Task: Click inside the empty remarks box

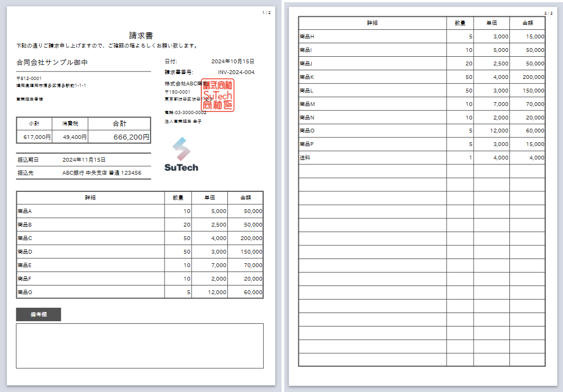Action: pyautogui.click(x=140, y=346)
